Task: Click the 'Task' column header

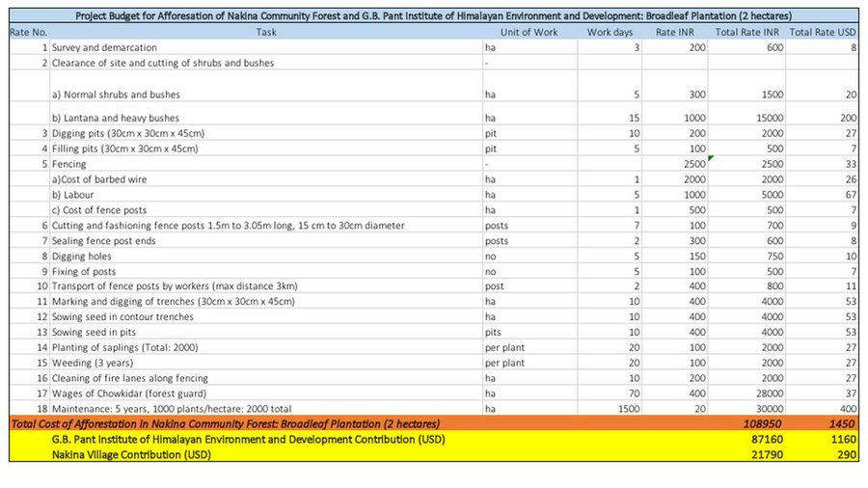Action: pos(266,32)
